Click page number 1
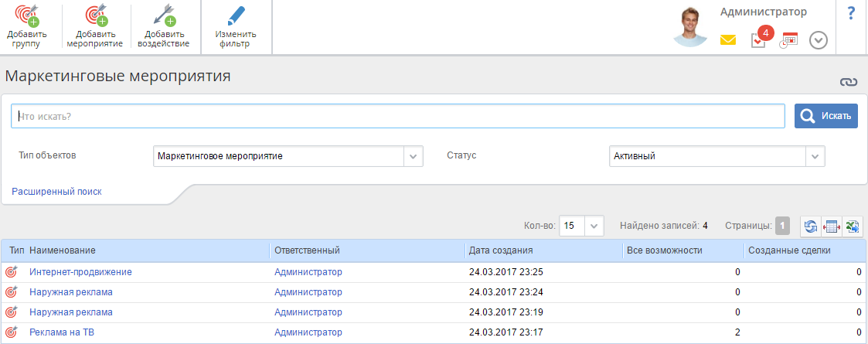This screenshot has width=868, height=344. click(782, 226)
